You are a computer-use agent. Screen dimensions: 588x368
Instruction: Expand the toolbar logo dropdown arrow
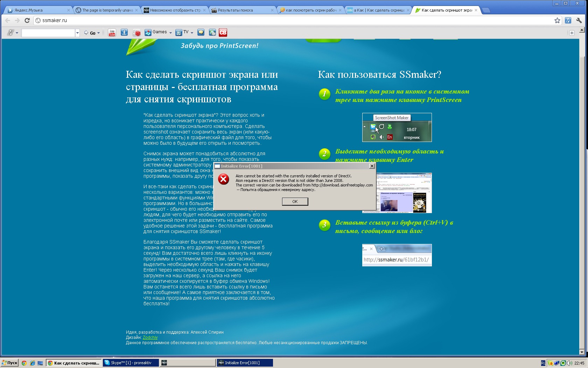click(17, 33)
